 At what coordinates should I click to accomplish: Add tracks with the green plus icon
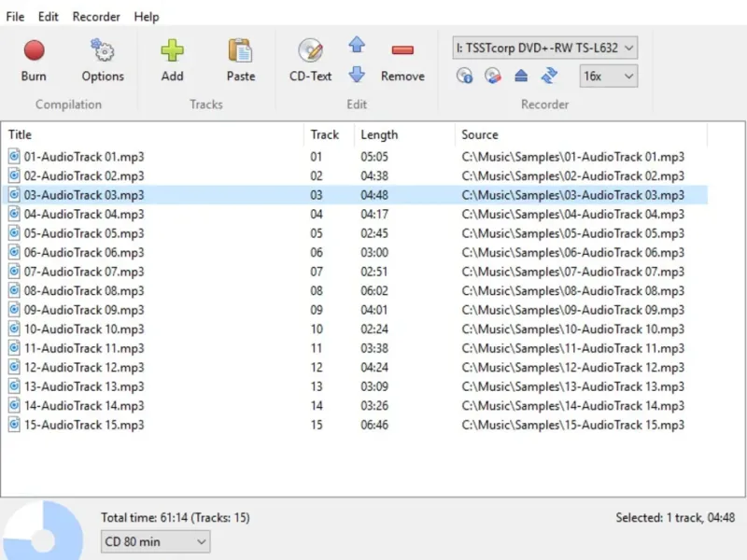point(172,61)
